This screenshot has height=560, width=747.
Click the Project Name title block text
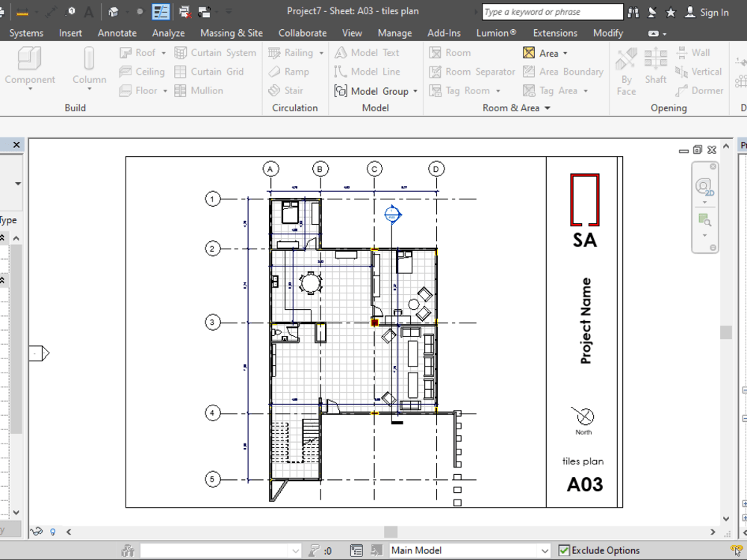click(x=586, y=321)
